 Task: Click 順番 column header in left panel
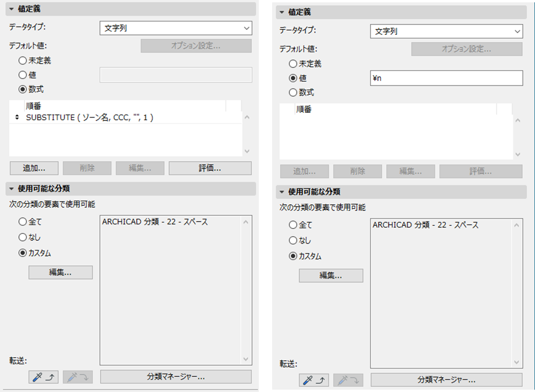pos(125,106)
